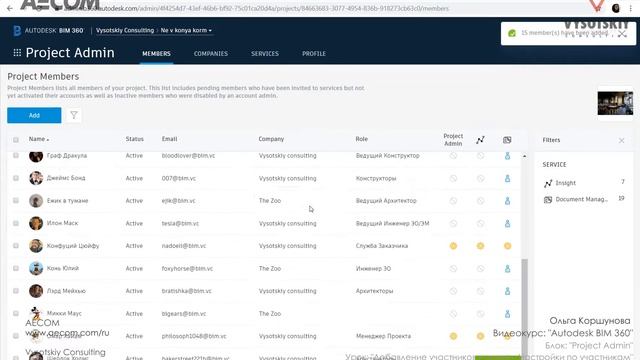The height and width of the screenshot is (360, 640).
Task: Open the browser three-dot menu
Action: coord(631,8)
